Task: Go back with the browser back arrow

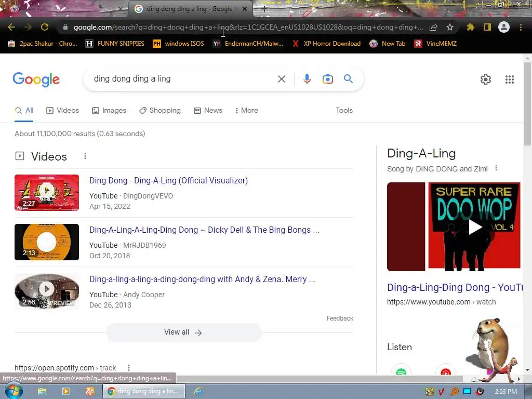Action: tap(11, 27)
